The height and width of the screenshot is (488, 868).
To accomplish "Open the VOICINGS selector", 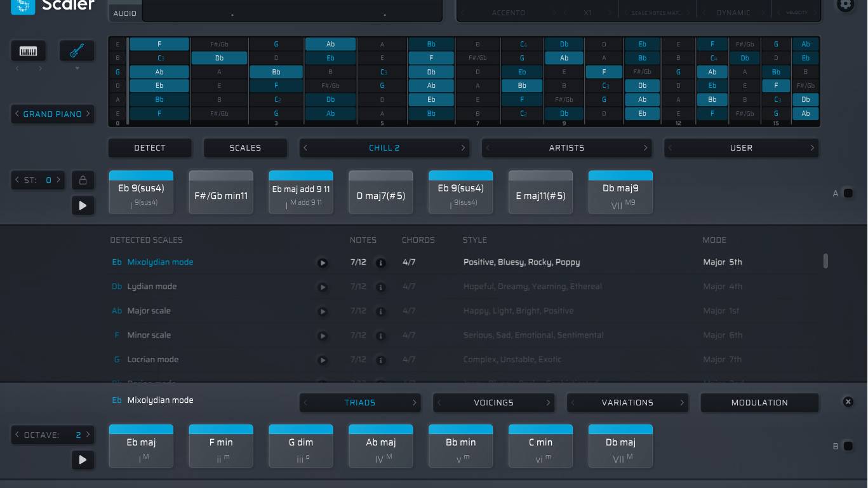I will pos(493,403).
